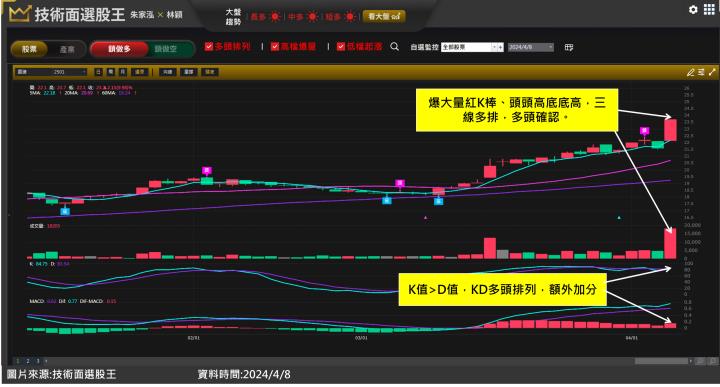Open the settings gear in the top bar

pyautogui.click(x=693, y=9)
